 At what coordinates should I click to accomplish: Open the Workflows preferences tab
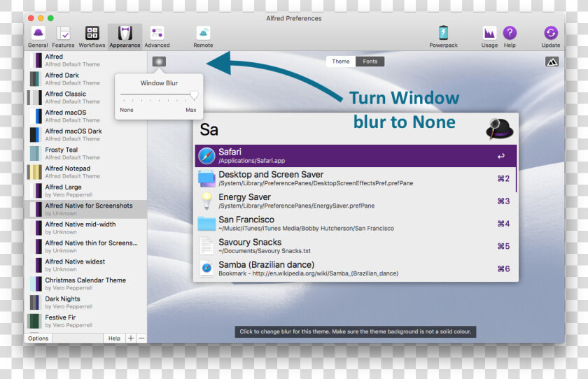coord(92,37)
